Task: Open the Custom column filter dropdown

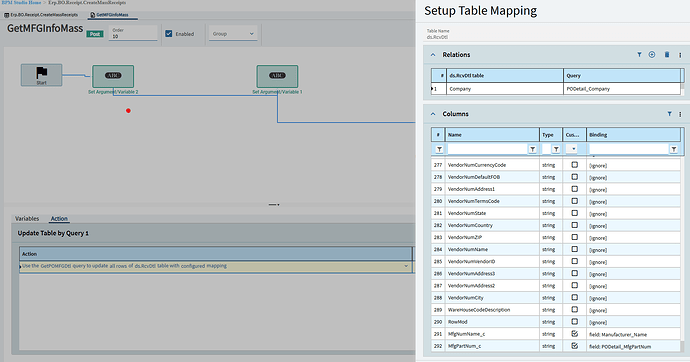Action: point(573,149)
